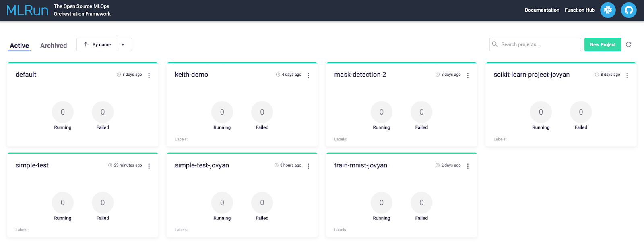The image size is (644, 248).
Task: Open the Function Hub link
Action: point(580,10)
